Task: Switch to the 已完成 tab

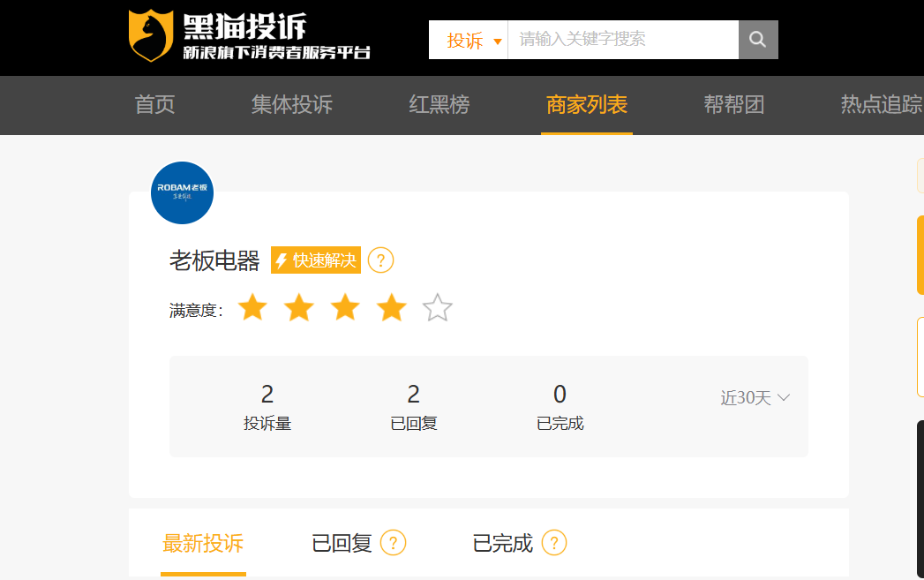Action: 502,544
